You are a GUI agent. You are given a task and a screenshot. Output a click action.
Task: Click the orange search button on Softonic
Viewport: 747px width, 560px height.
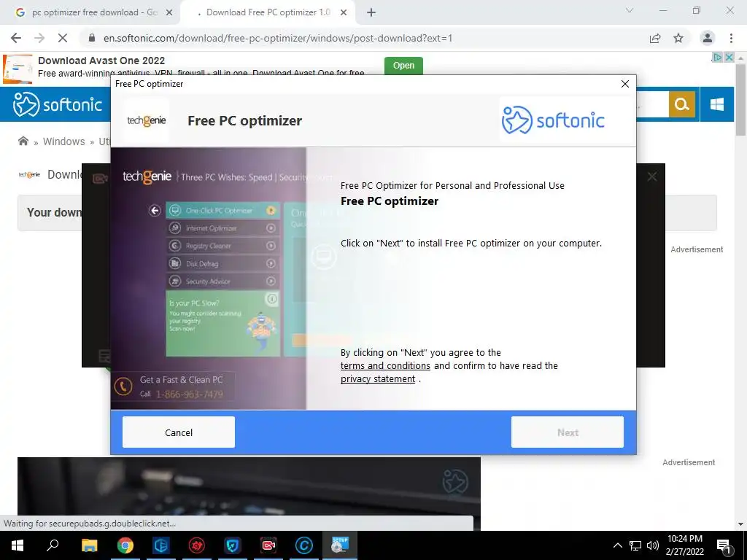pos(682,104)
